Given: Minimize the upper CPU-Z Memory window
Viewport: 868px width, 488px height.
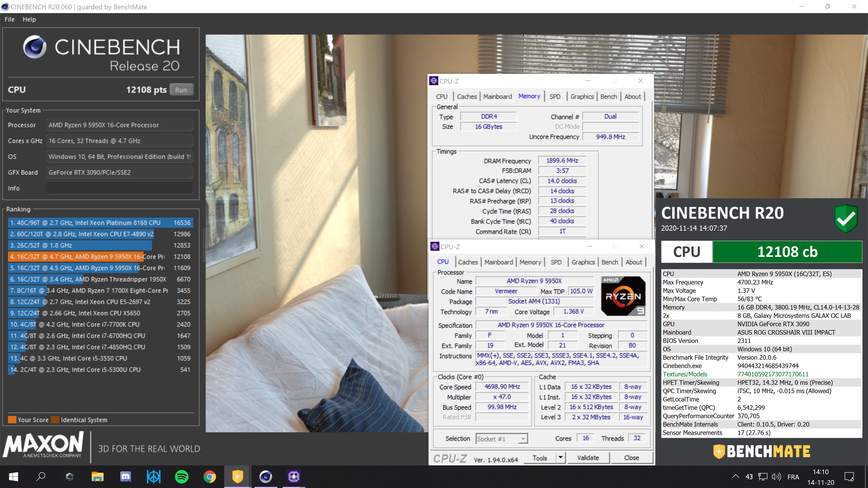Looking at the screenshot, I should point(588,81).
